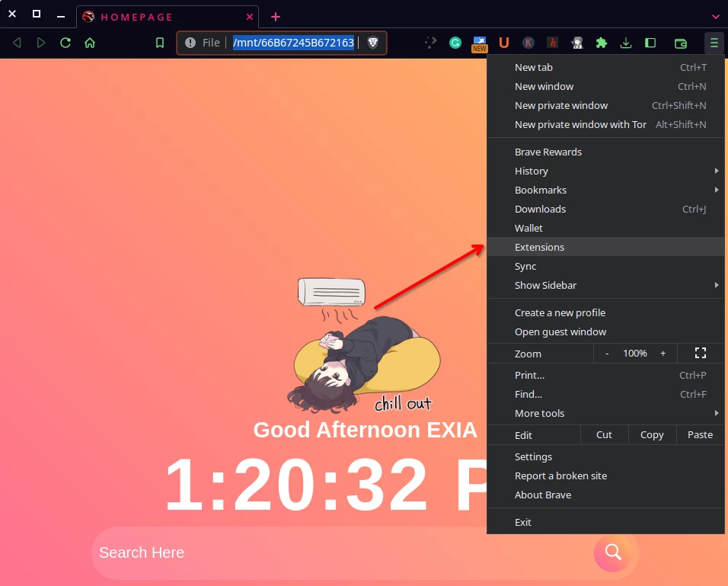
Task: Toggle the fullscreen zoom icon in the menu
Action: point(700,353)
